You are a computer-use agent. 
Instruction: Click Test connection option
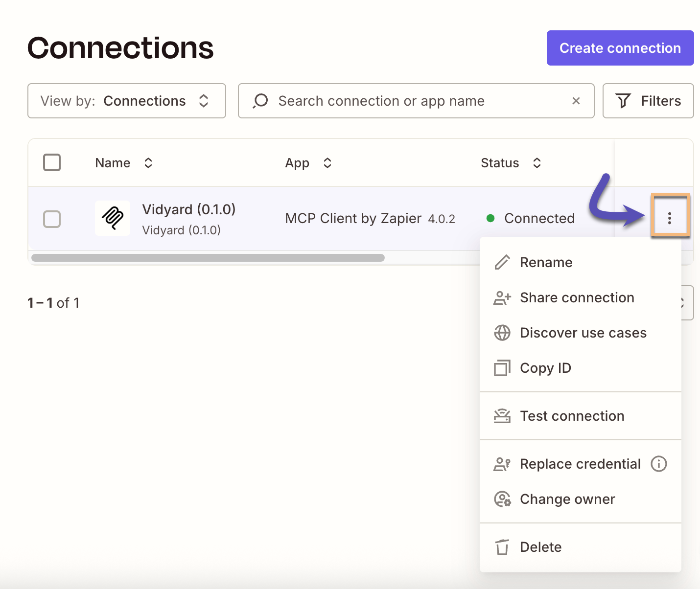click(x=581, y=416)
